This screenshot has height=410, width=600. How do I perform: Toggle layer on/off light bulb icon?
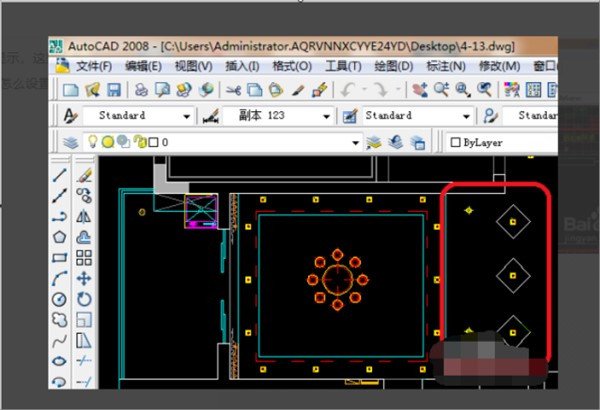[92, 143]
